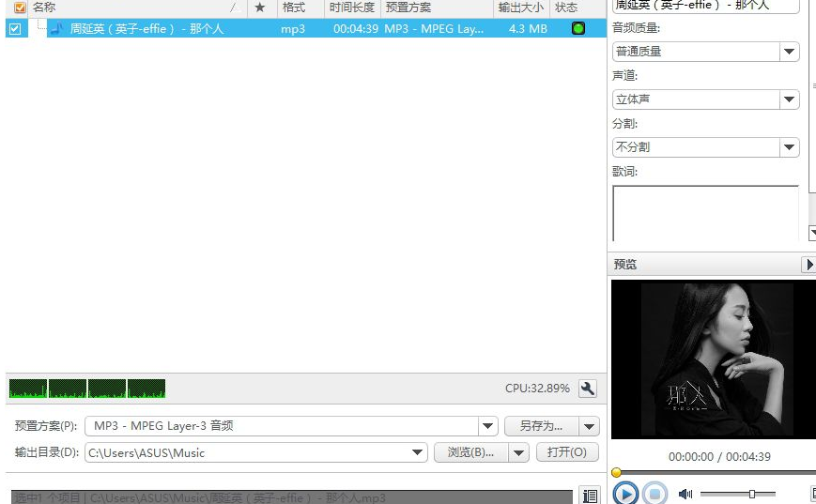Toggle the select-all checkbox in the list header
The width and height of the screenshot is (816, 504).
click(20, 8)
